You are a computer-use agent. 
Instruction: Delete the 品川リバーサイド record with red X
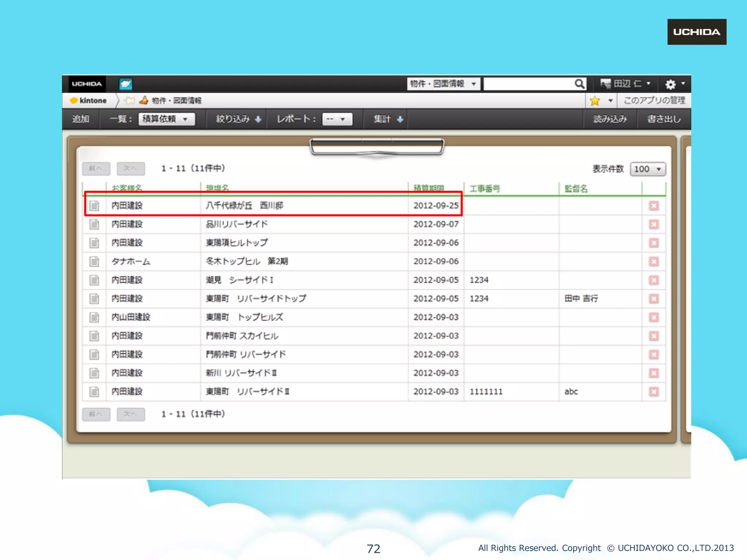click(654, 224)
